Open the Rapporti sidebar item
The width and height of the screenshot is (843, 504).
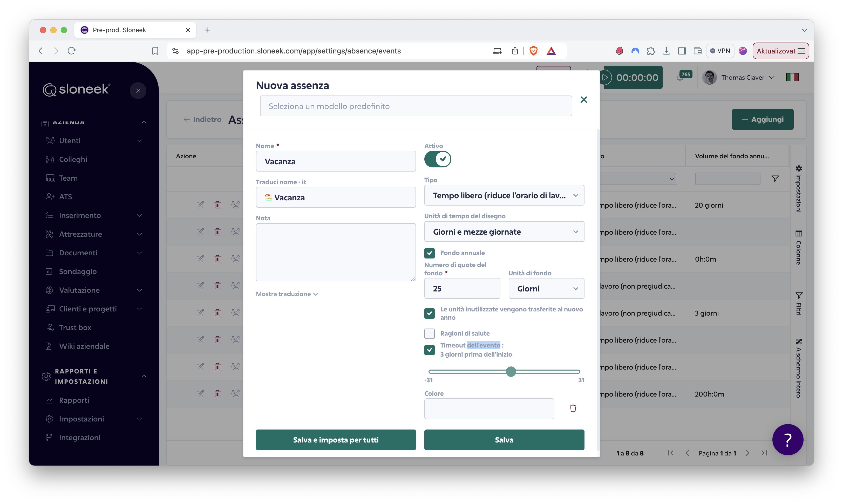point(74,400)
